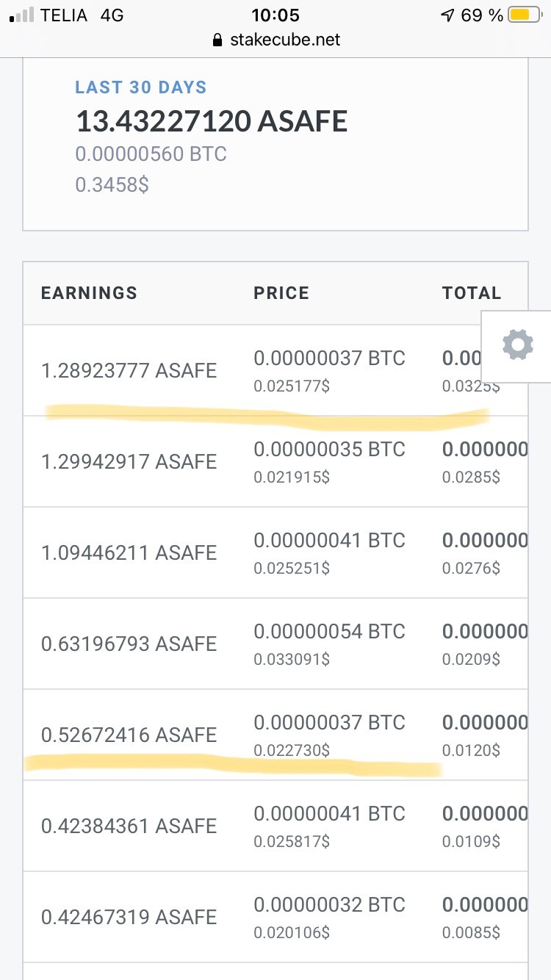This screenshot has width=551, height=980.
Task: Tap the 0.00000054 BTC price cell
Action: [329, 632]
